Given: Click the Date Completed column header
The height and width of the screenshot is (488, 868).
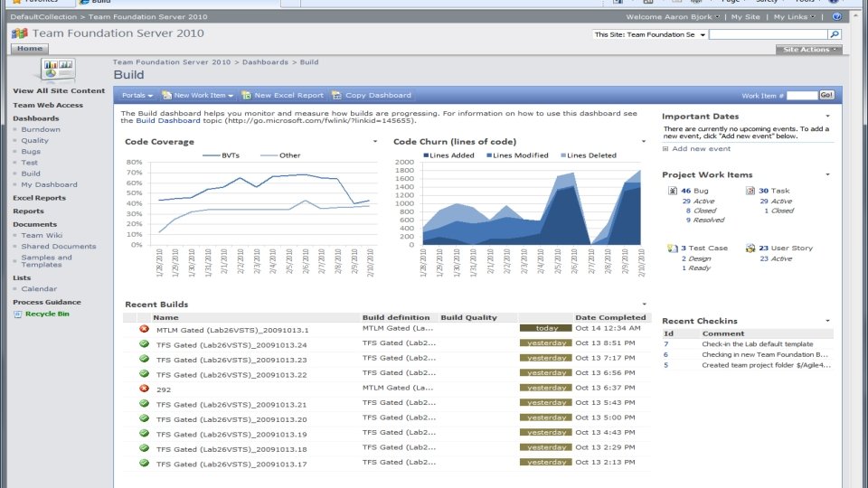Looking at the screenshot, I should [x=610, y=317].
